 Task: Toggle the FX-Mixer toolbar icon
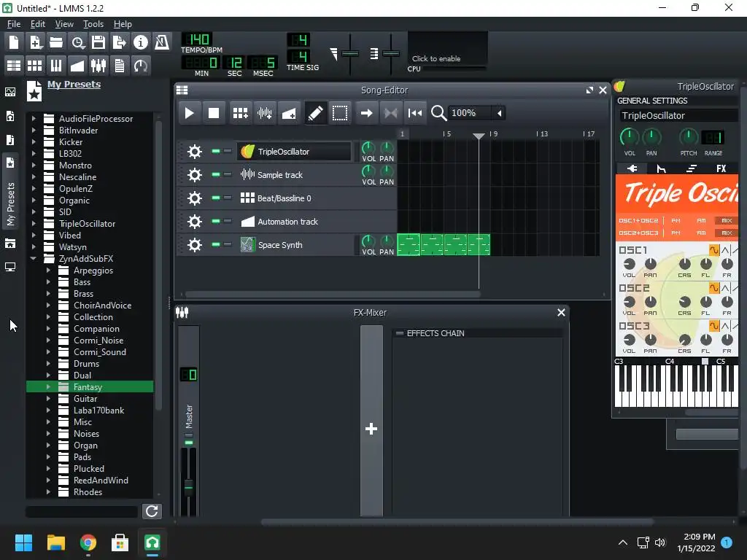pyautogui.click(x=98, y=65)
